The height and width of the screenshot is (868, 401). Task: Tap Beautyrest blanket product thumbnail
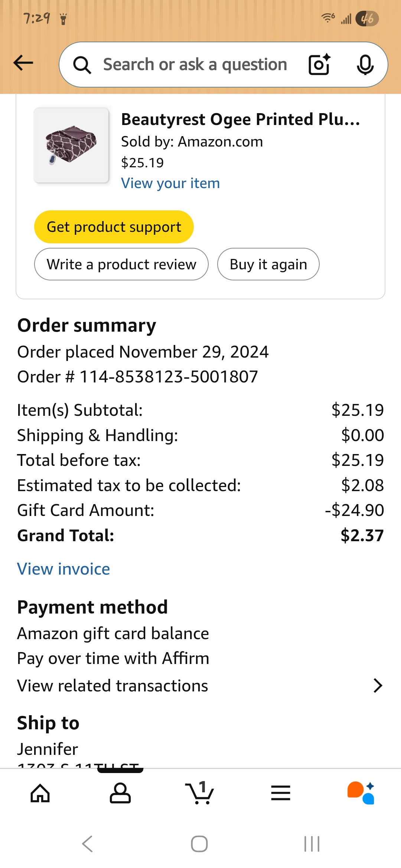point(71,145)
